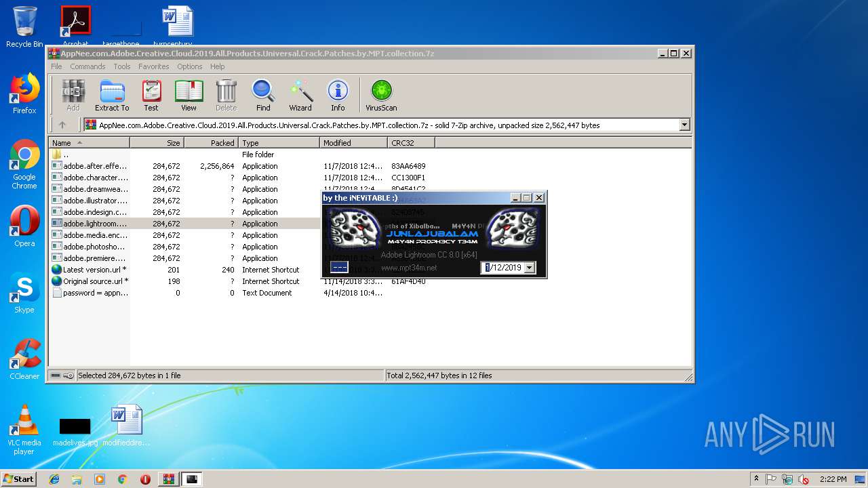
Task: Open the Favorites menu
Action: [x=154, y=66]
